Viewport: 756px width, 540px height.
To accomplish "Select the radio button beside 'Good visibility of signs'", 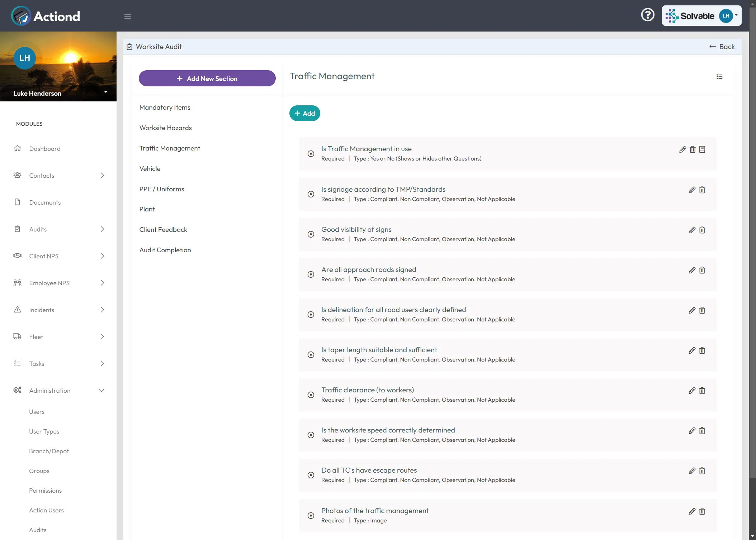I will [x=311, y=234].
